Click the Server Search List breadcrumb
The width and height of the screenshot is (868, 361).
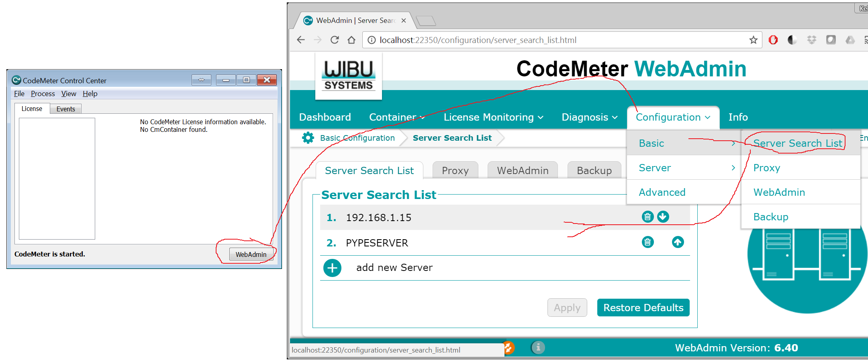pos(452,138)
